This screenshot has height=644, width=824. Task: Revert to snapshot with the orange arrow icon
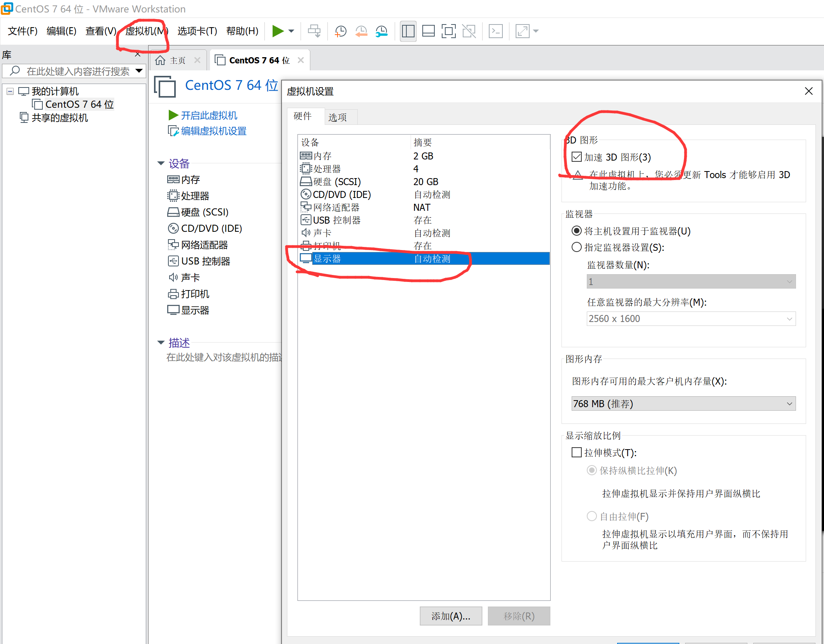[361, 31]
